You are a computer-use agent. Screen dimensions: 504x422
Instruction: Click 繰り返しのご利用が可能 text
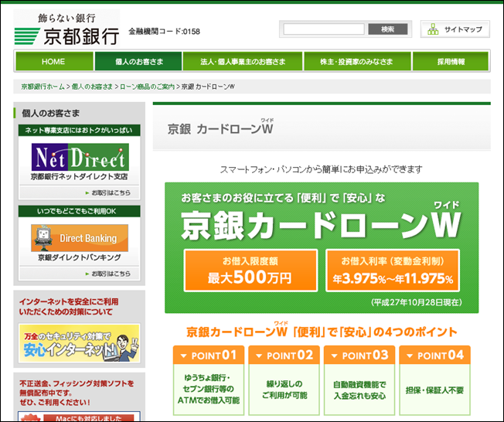pyautogui.click(x=284, y=390)
